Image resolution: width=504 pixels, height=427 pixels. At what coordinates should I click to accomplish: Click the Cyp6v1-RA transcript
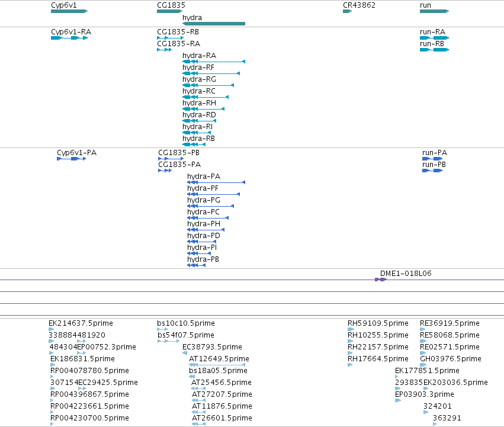coord(69,38)
